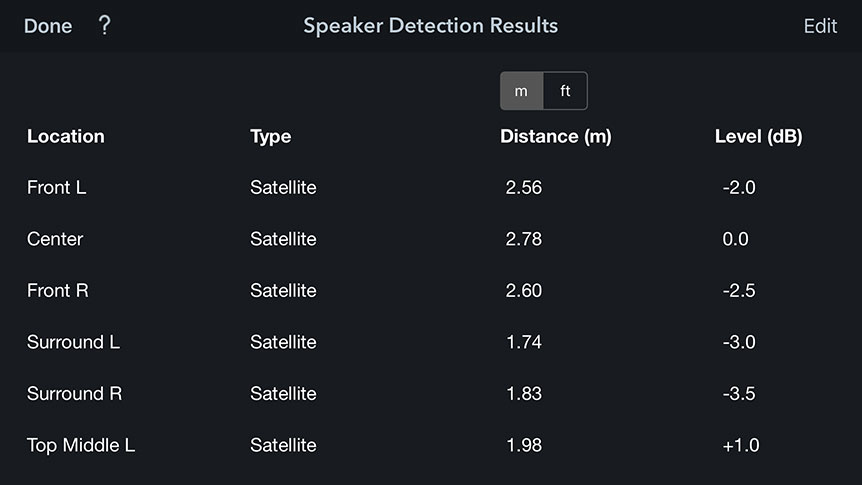The image size is (862, 485).
Task: Click the Location column header
Action: pos(65,136)
